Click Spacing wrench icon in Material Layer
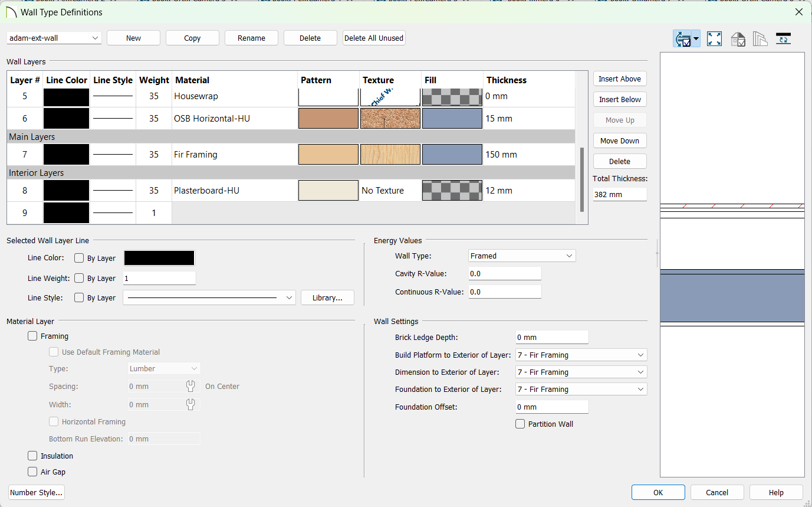The image size is (812, 507). 190,386
